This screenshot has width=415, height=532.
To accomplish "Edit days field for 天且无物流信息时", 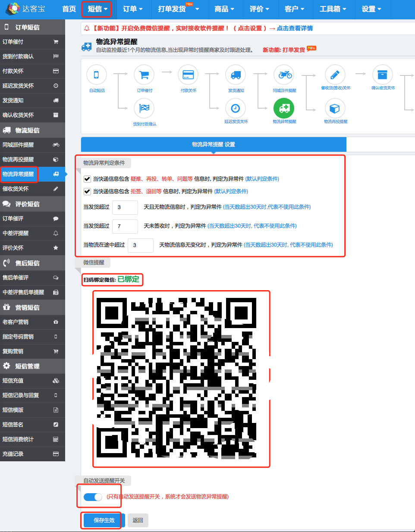I will point(125,207).
